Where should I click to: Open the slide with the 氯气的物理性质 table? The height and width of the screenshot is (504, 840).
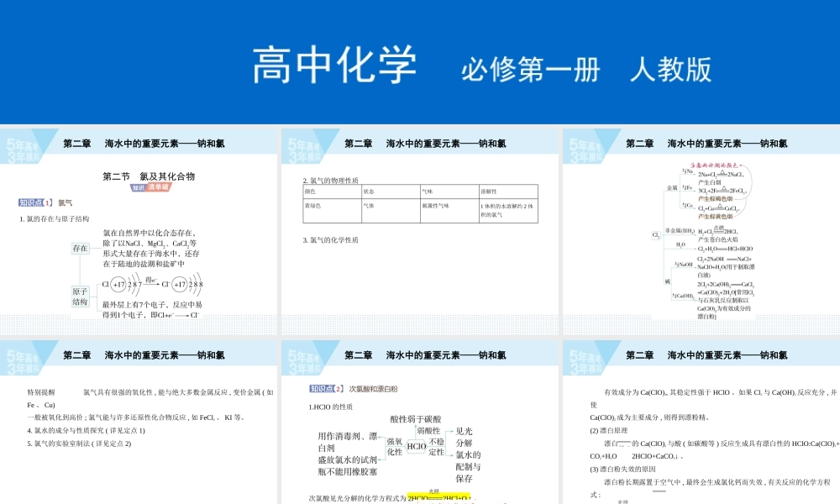420,232
